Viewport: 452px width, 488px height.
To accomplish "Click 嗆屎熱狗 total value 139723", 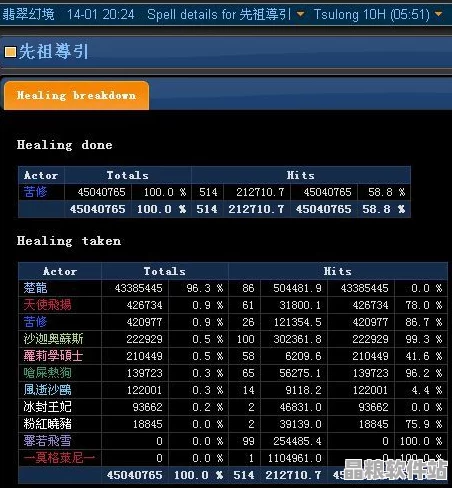I will (x=144, y=373).
